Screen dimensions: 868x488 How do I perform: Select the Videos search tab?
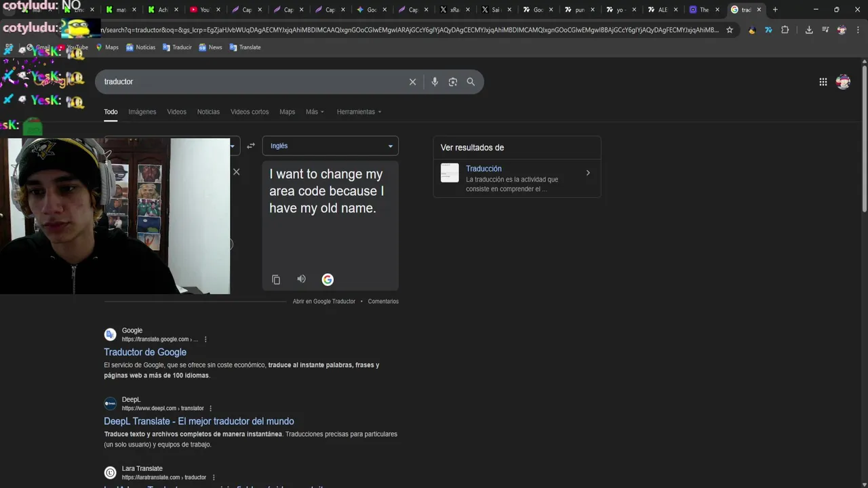click(x=176, y=112)
